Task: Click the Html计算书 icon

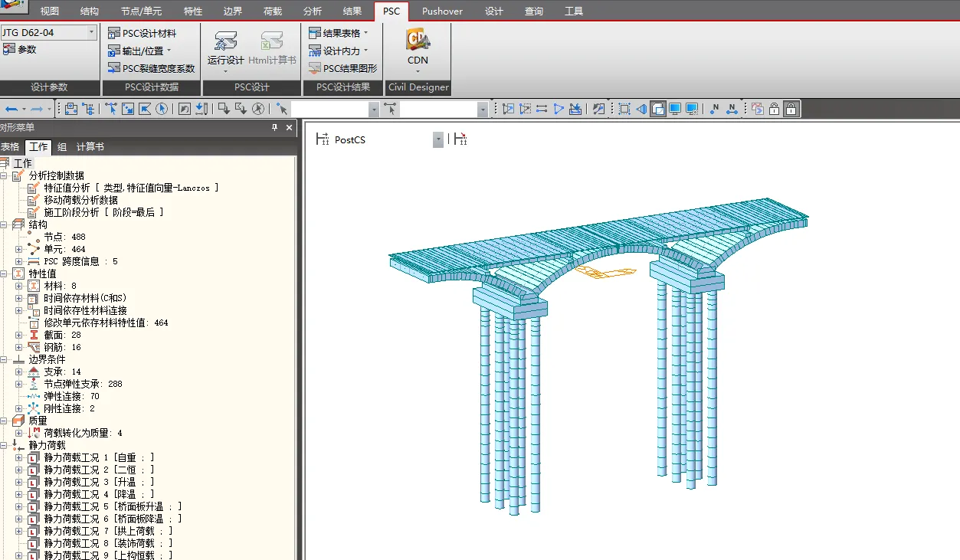Action: (271, 41)
